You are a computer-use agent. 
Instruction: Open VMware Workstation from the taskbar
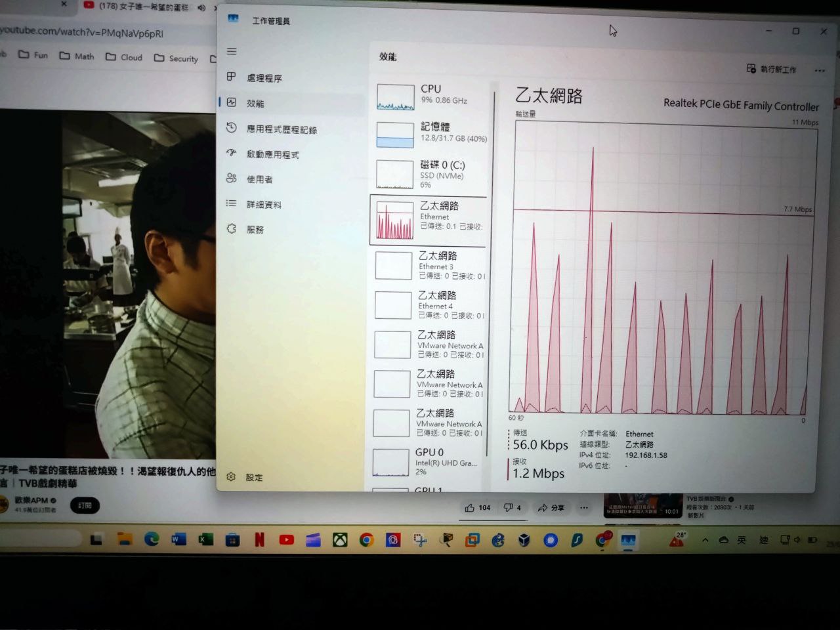tap(472, 540)
